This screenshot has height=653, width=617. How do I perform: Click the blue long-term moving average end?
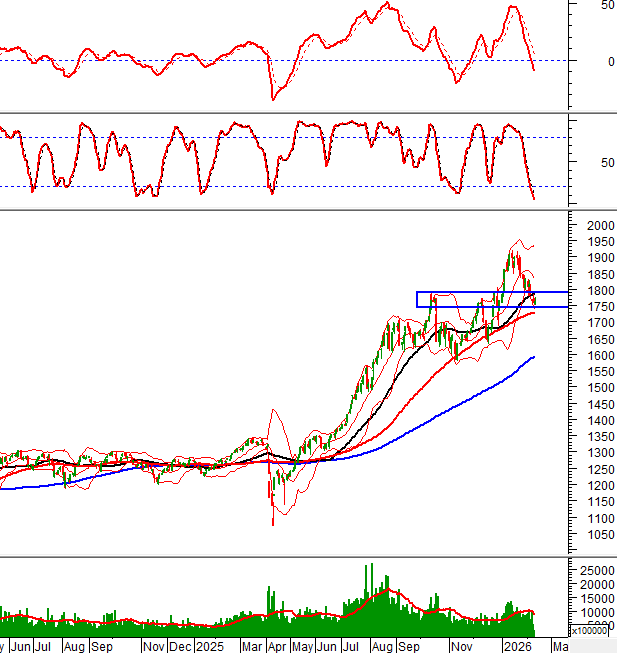tap(533, 356)
